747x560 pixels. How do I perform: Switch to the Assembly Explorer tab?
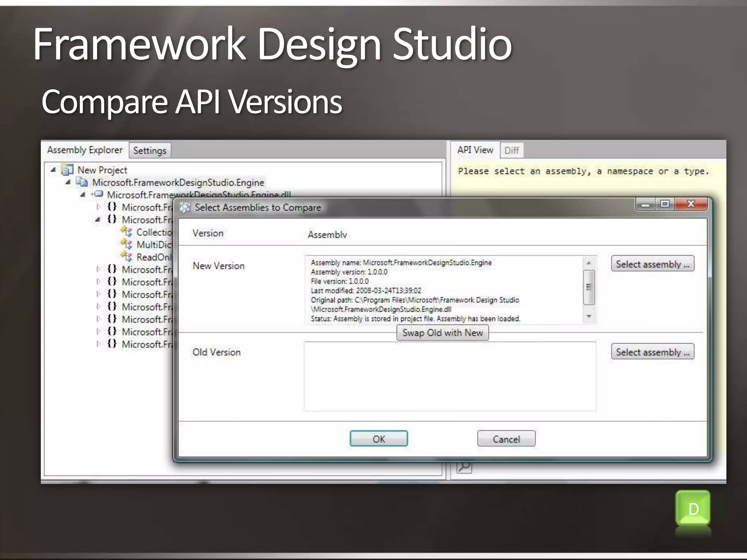point(85,150)
